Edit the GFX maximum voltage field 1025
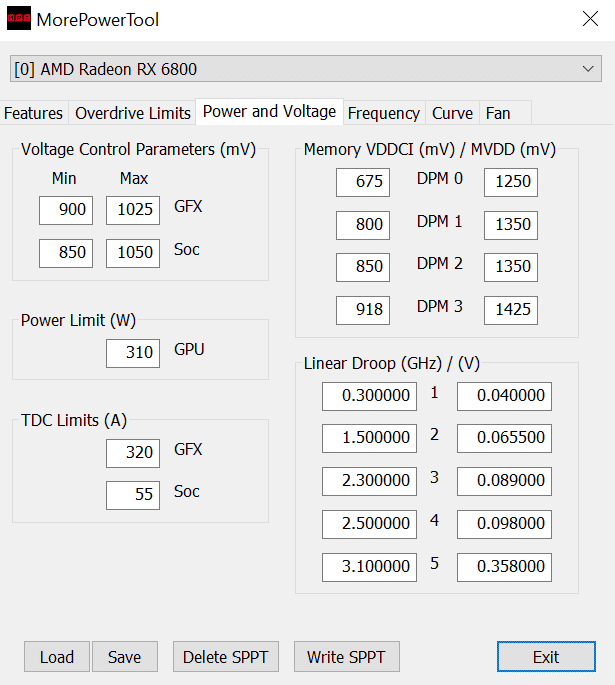 pos(133,210)
